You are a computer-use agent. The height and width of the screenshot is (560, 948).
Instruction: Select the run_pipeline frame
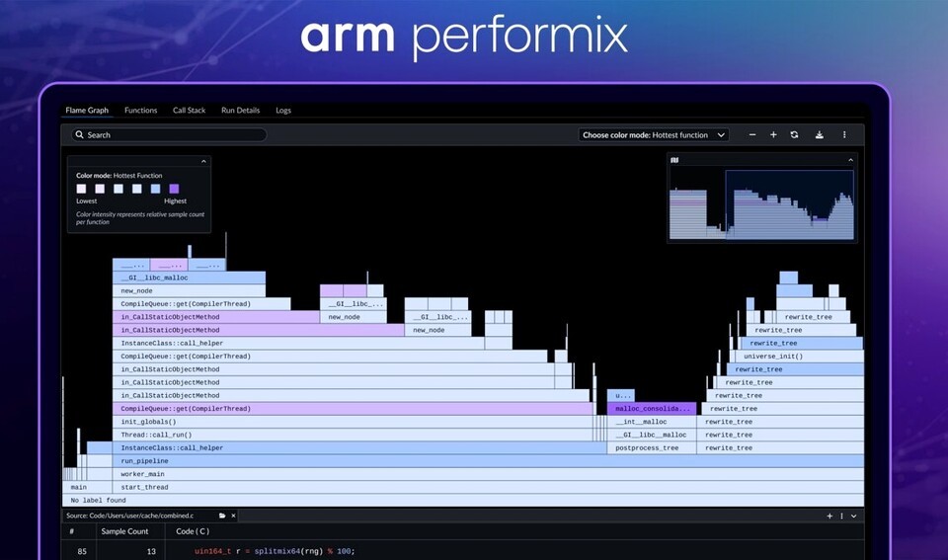click(488, 461)
